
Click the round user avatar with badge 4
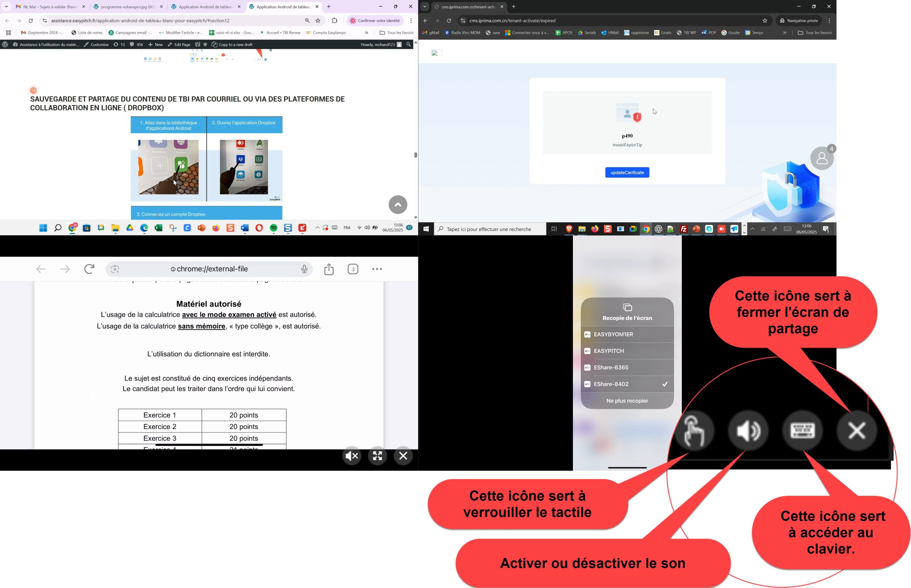pos(822,158)
